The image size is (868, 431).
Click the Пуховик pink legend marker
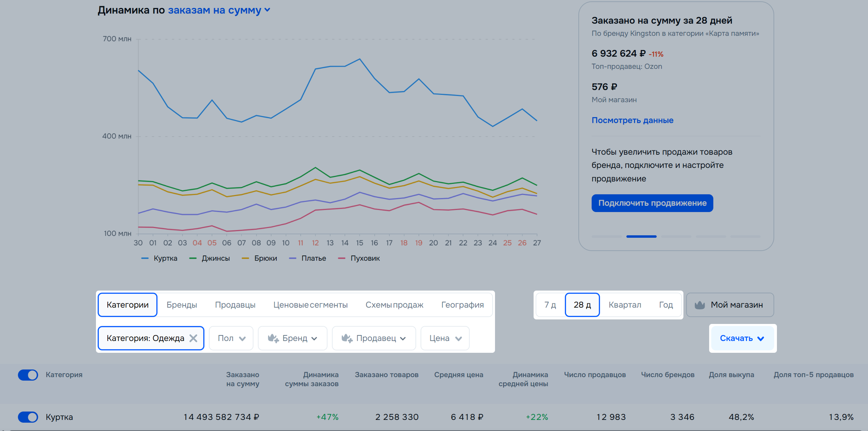[342, 258]
